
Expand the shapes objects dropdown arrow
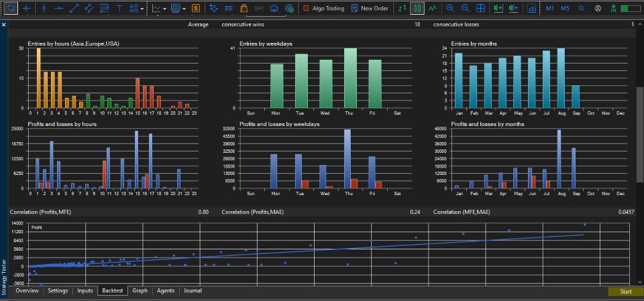(x=142, y=8)
